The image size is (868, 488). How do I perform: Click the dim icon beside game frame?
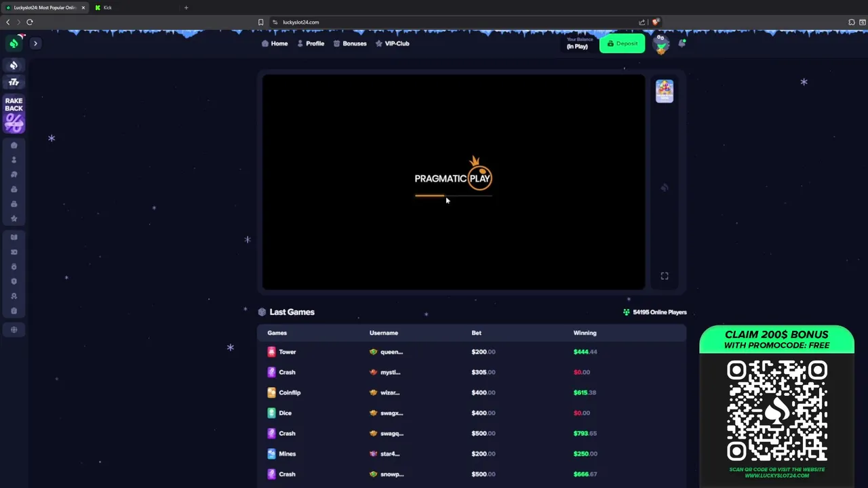coord(665,188)
